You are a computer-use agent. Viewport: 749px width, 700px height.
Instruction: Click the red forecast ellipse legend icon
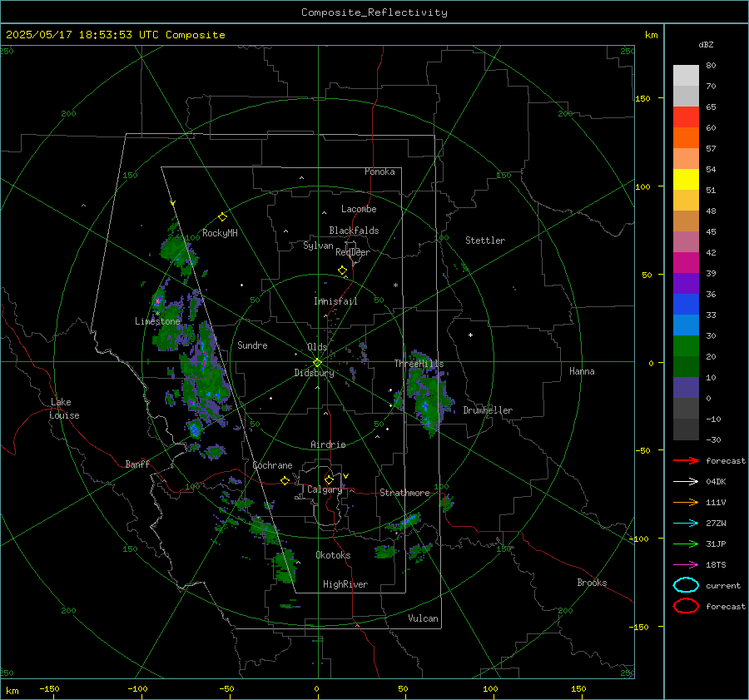coord(686,606)
